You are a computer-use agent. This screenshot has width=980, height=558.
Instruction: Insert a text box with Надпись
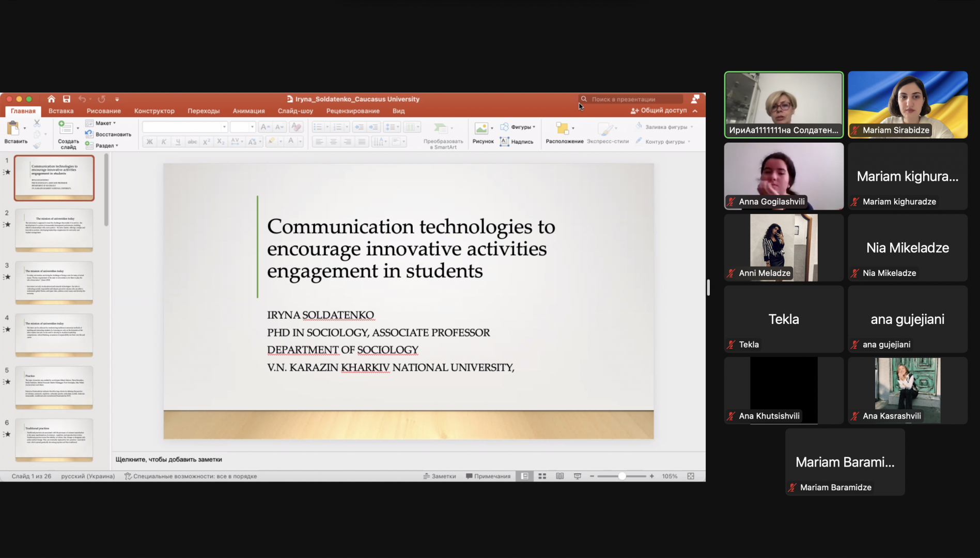[517, 142]
